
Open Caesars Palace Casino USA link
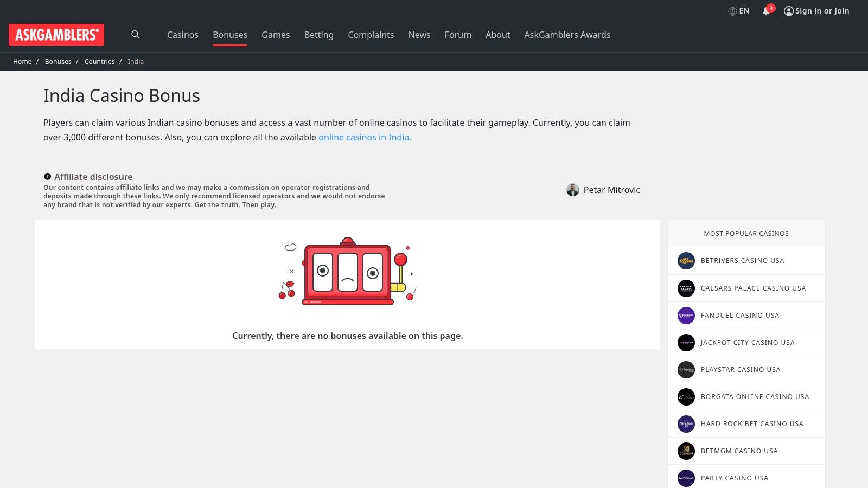(x=754, y=288)
